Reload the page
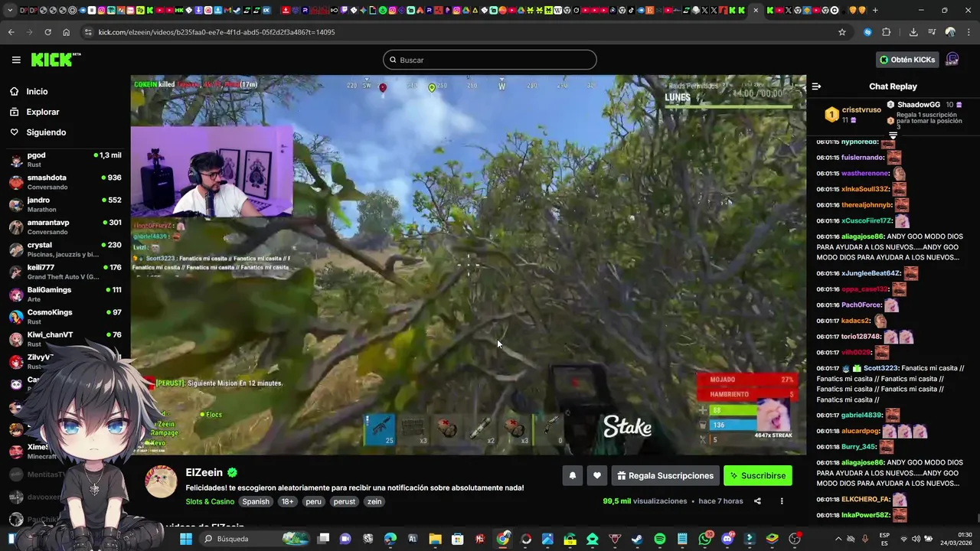 tap(47, 32)
